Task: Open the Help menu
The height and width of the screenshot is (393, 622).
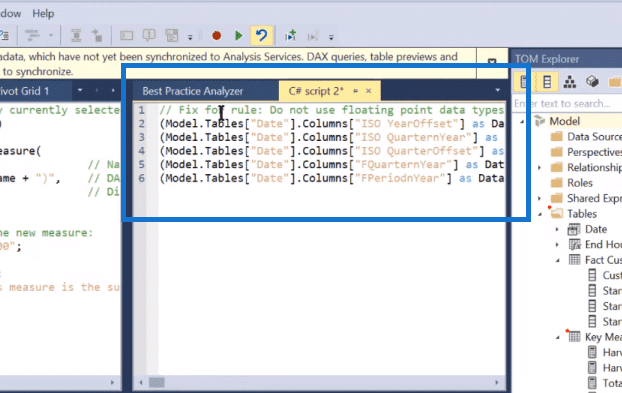Action: tap(43, 13)
